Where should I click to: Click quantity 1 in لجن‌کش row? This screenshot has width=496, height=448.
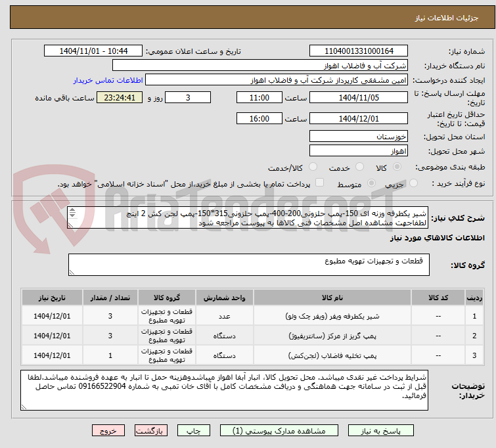pyautogui.click(x=110, y=355)
